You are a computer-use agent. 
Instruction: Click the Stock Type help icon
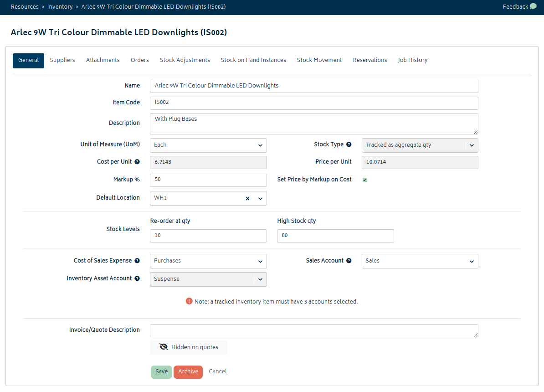click(349, 144)
